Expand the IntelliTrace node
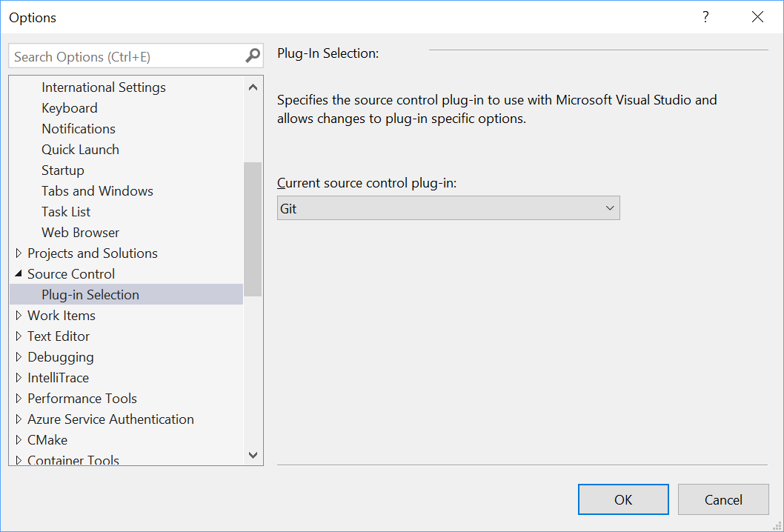784x532 pixels. point(19,378)
